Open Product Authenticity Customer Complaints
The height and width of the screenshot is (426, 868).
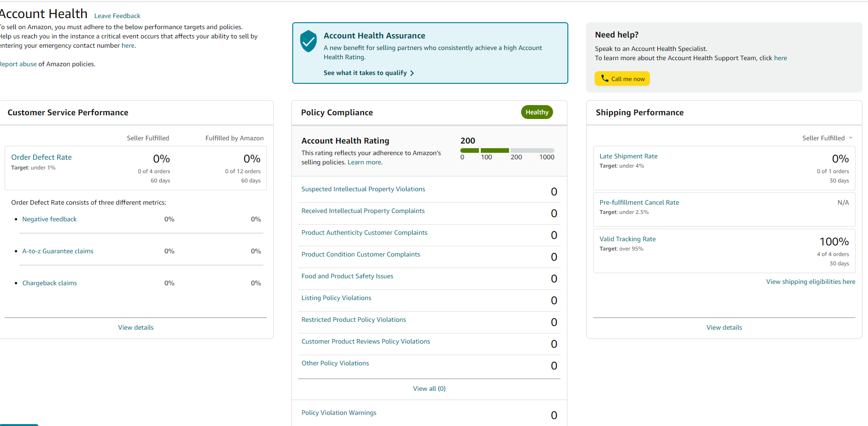click(365, 232)
